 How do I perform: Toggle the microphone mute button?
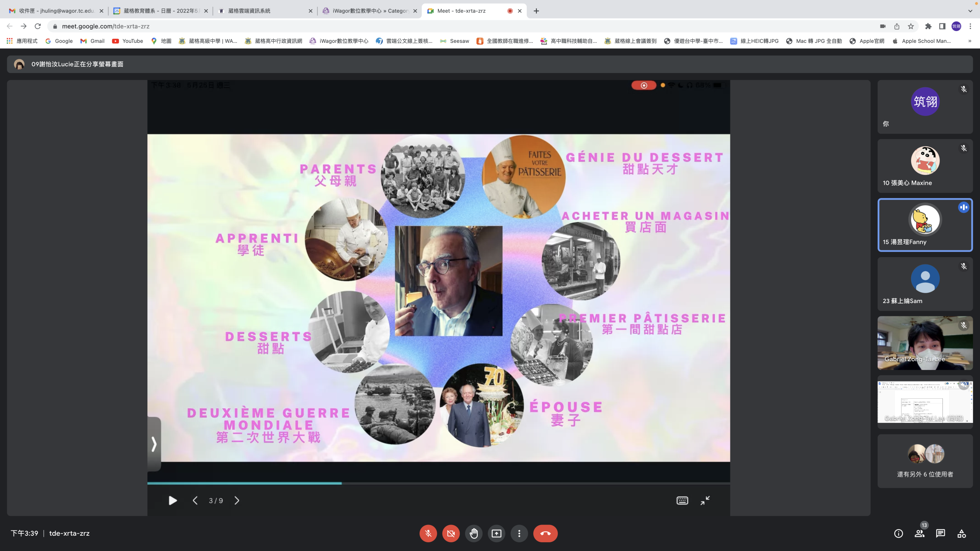(x=428, y=533)
